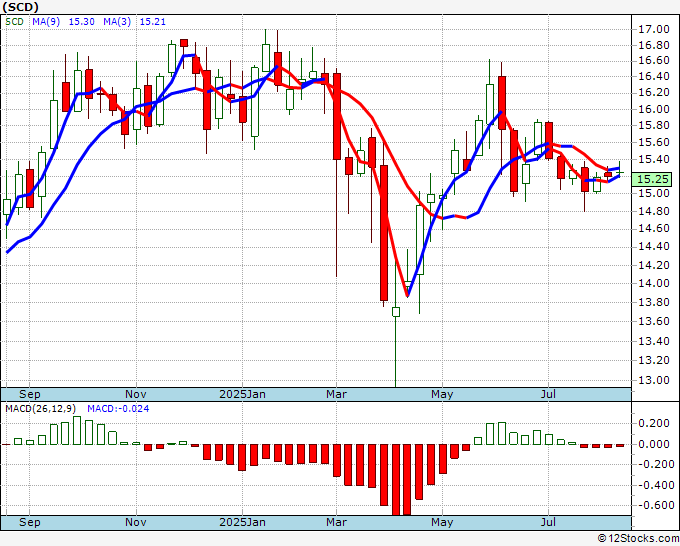Click the 14.40 price axis label
Viewport: 680px width, 546px height.
654,246
